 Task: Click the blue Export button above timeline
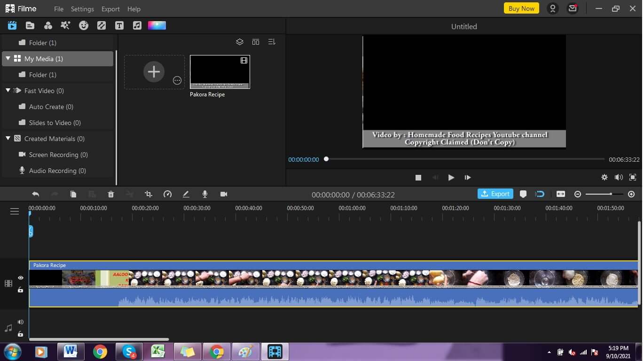coord(495,194)
